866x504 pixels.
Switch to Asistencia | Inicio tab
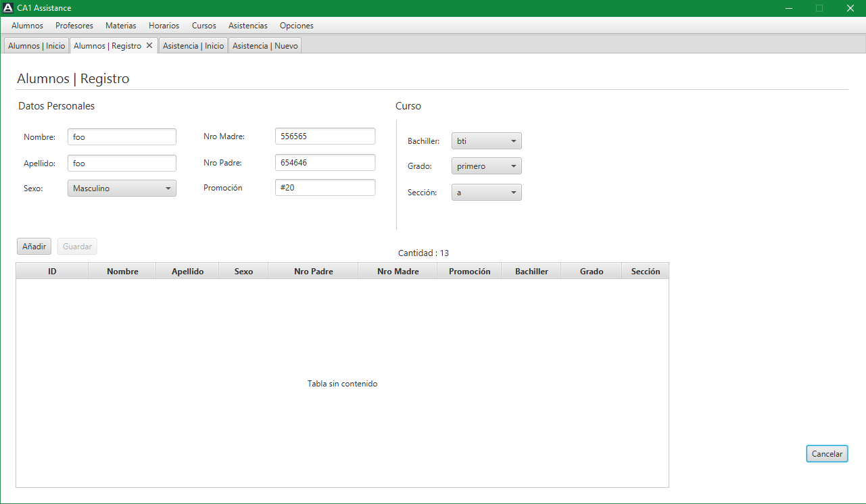[x=193, y=46]
